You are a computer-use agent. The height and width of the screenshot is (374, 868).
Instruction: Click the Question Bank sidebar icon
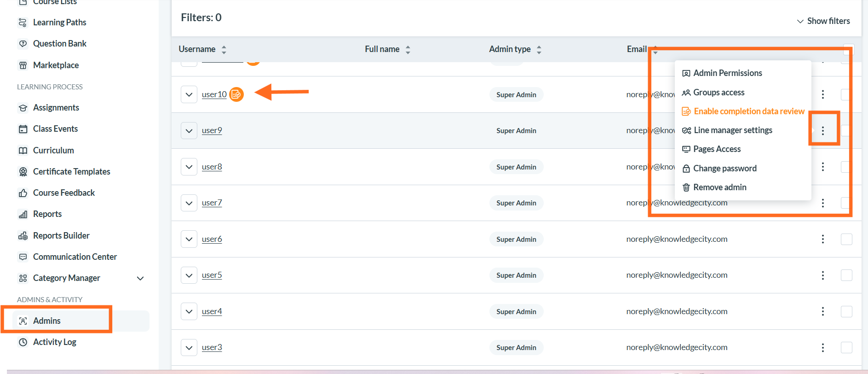(23, 44)
